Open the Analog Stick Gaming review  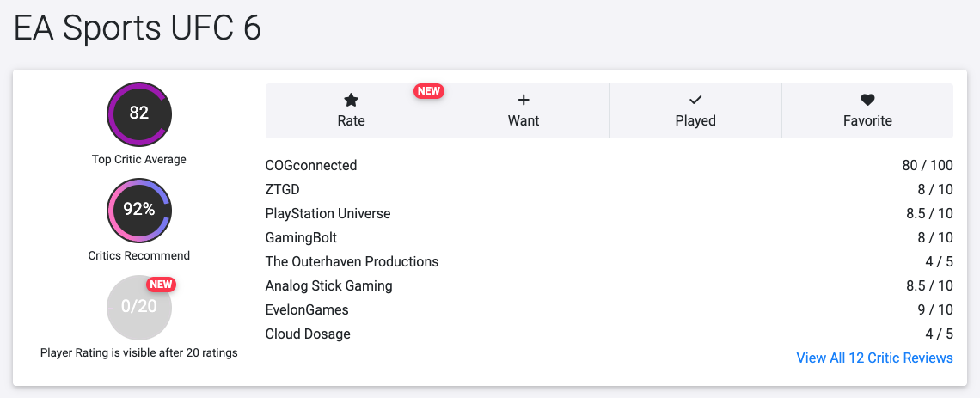328,285
